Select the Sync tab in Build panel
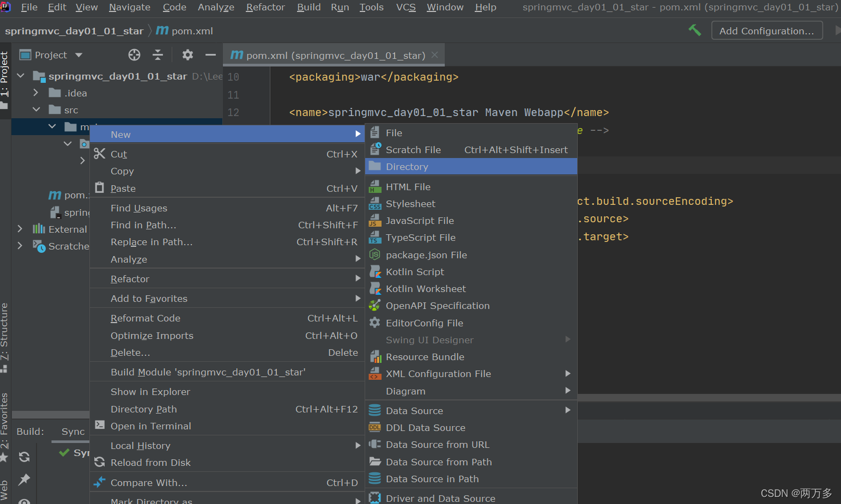This screenshot has height=504, width=841. pyautogui.click(x=73, y=431)
